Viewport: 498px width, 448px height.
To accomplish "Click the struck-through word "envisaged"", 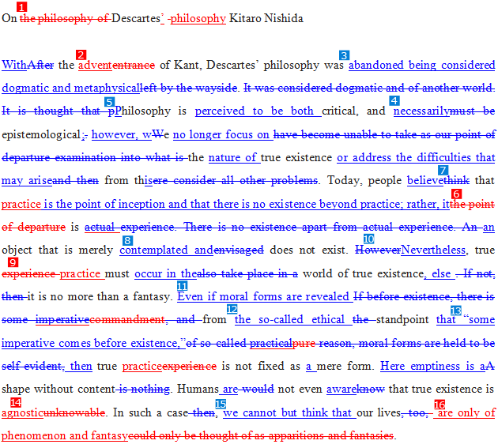I will [239, 250].
